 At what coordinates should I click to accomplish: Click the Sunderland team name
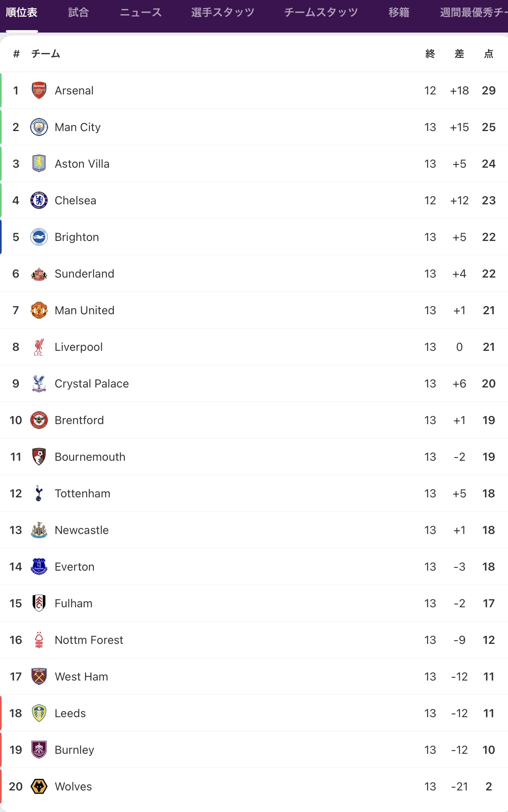84,274
